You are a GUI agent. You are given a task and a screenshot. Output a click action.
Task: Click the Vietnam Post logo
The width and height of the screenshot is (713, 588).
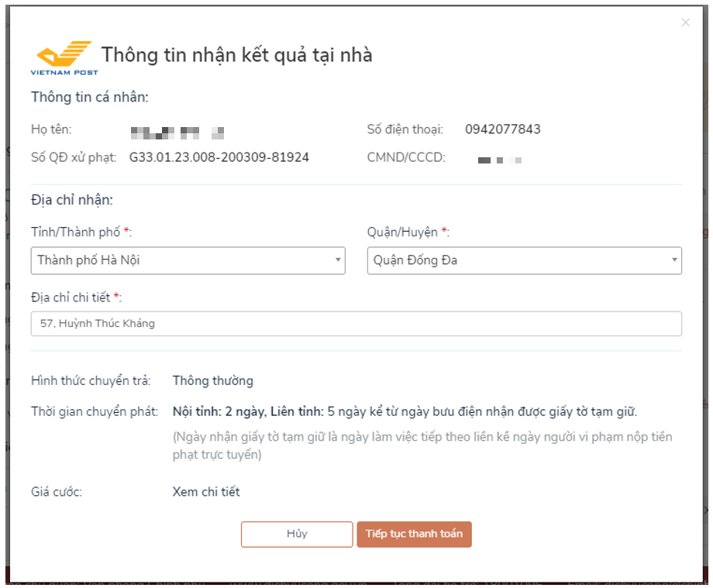point(64,57)
